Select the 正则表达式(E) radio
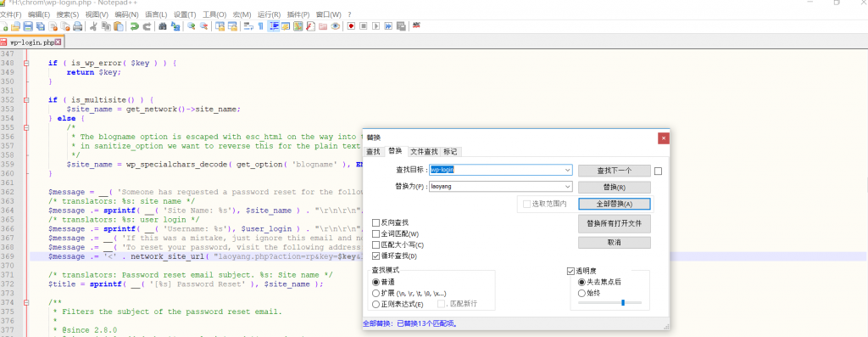Image resolution: width=868 pixels, height=337 pixels. pos(376,304)
